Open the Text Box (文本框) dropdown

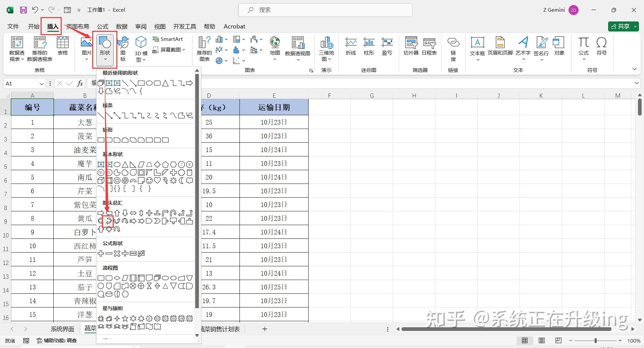(478, 60)
